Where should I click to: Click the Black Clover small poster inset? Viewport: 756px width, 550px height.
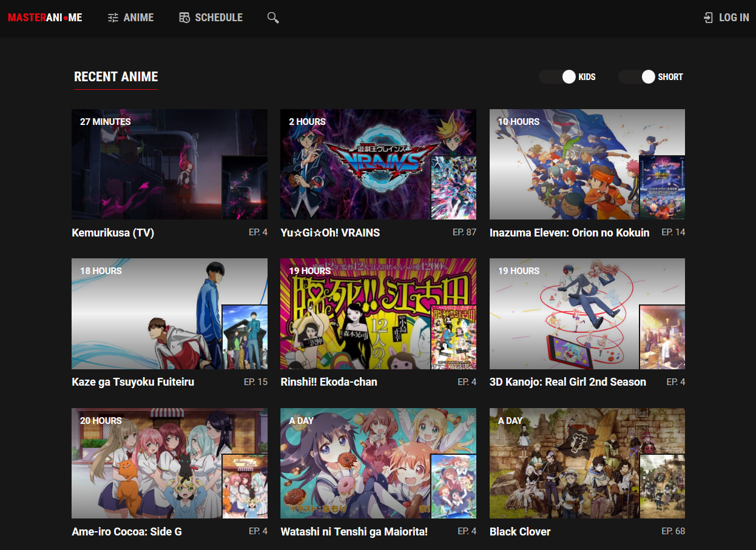663,486
